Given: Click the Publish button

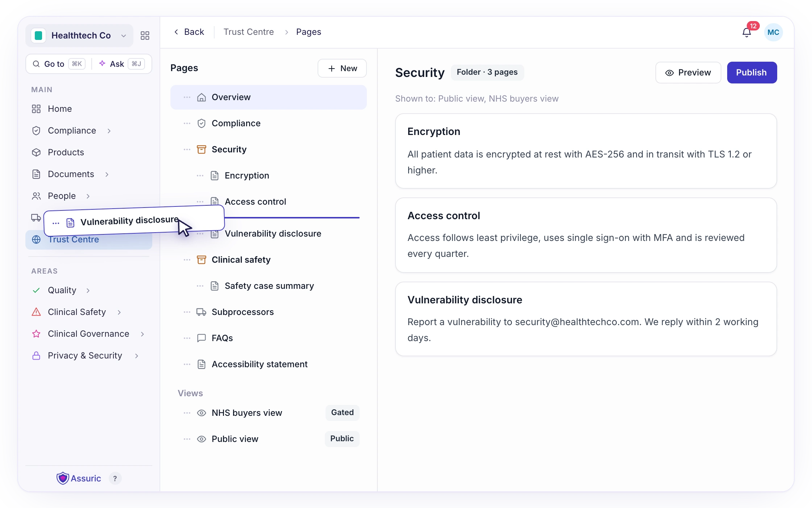Looking at the screenshot, I should tap(752, 73).
